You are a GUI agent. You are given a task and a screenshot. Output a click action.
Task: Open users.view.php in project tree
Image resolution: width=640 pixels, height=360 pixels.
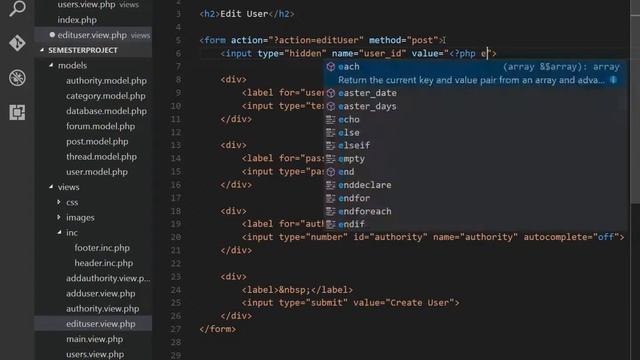point(95,354)
